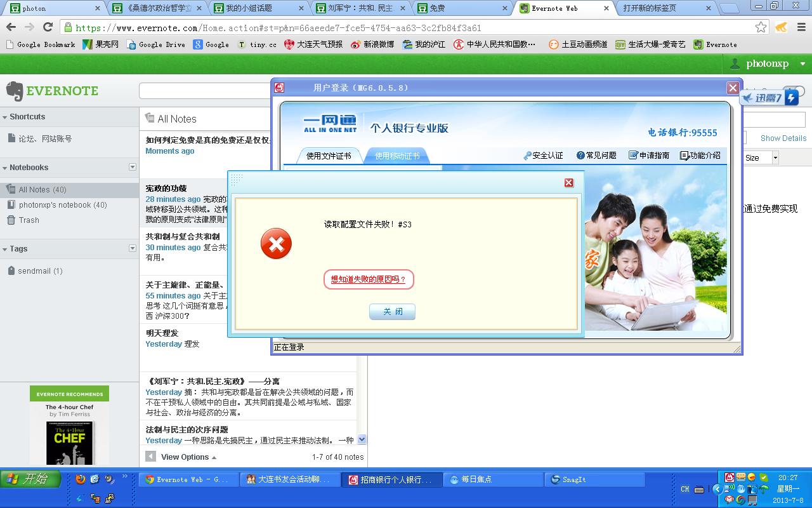Click the China Merchants Bank tray icon
Viewport: 812px width, 508px height.
tap(730, 478)
